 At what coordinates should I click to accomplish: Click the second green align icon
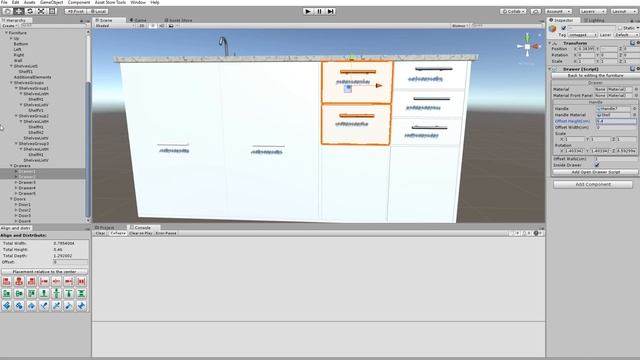pos(19,293)
